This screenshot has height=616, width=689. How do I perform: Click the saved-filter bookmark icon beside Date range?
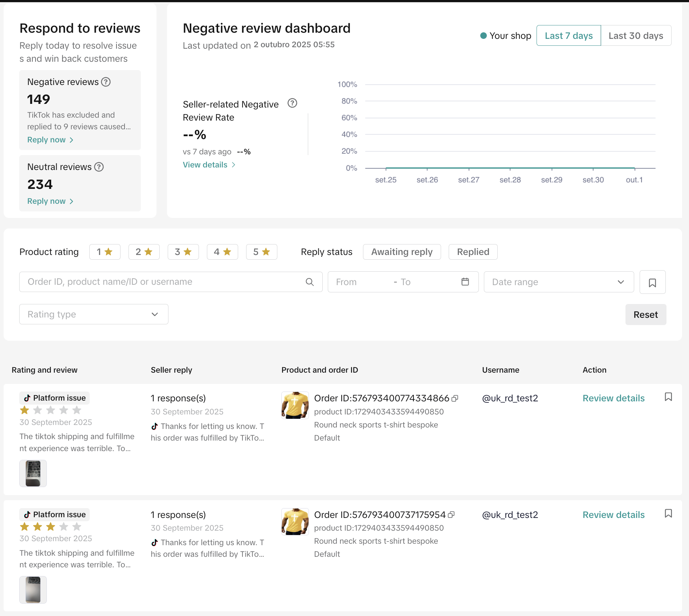653,282
